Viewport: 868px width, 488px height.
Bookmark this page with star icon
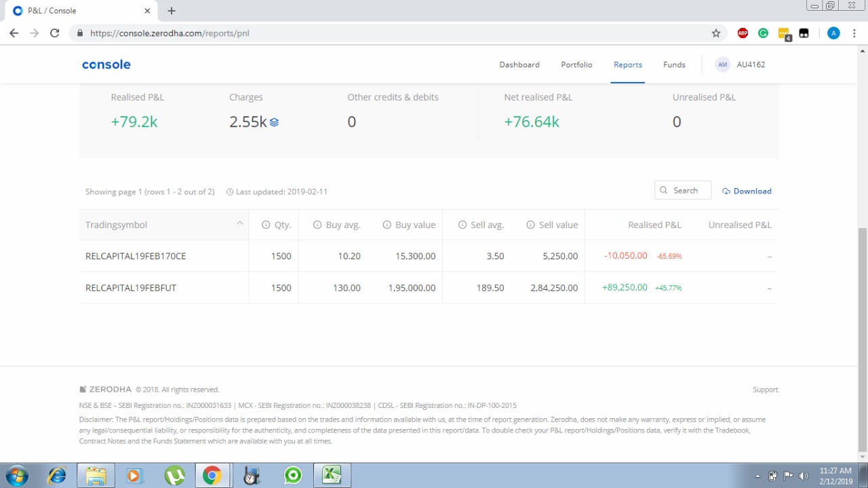pos(715,33)
